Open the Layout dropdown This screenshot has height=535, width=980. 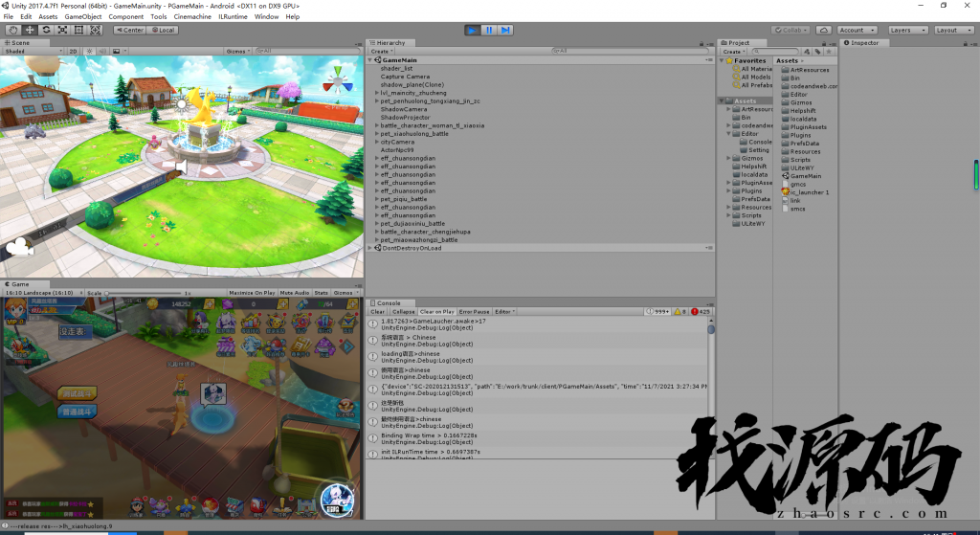(x=954, y=30)
